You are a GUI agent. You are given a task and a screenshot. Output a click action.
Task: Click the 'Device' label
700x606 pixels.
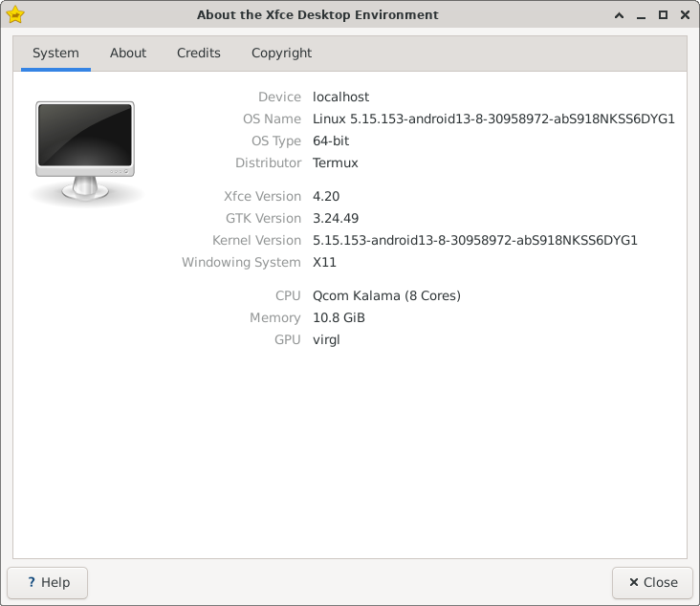(x=279, y=97)
